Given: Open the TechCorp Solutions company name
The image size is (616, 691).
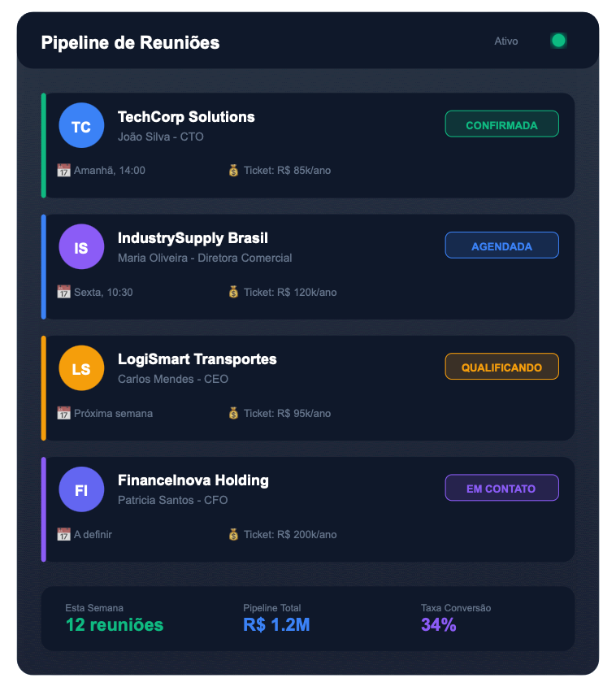Looking at the screenshot, I should (186, 117).
